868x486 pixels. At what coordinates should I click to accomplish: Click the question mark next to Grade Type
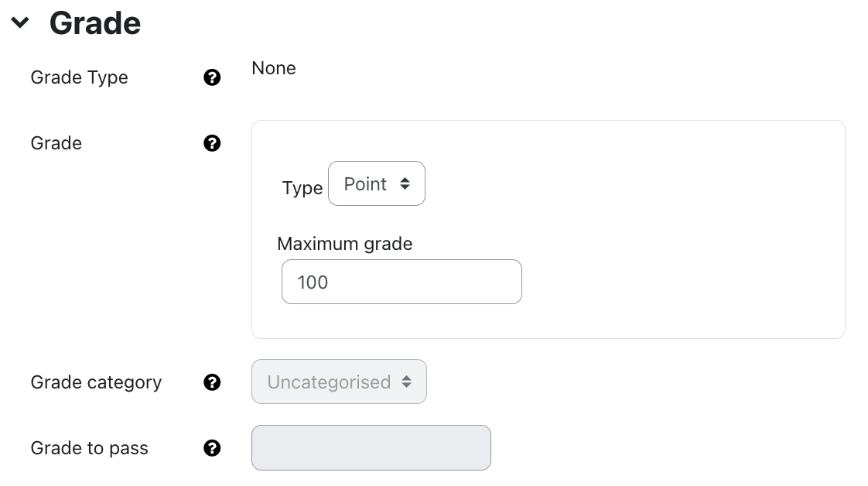(211, 77)
